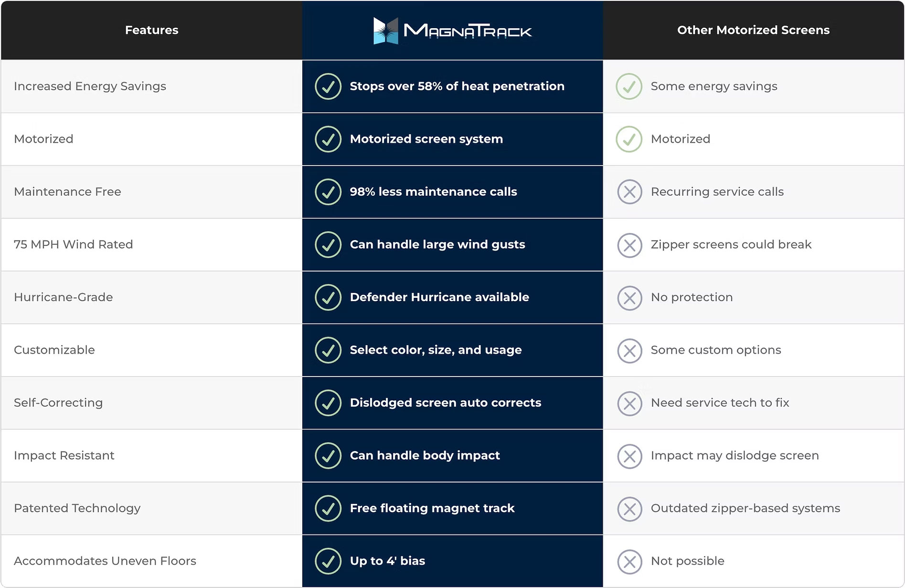
Task: Click checkmark icon beside Defender Hurricane available
Action: (328, 297)
